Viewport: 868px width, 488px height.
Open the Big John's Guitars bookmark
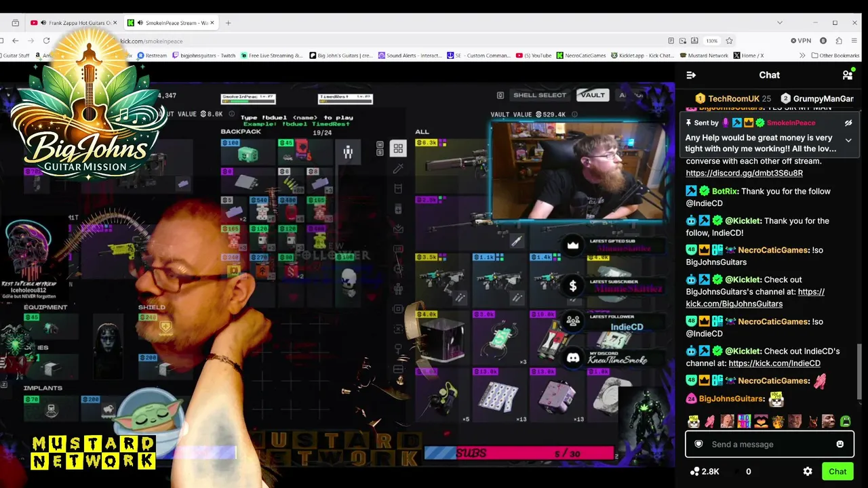pos(340,56)
